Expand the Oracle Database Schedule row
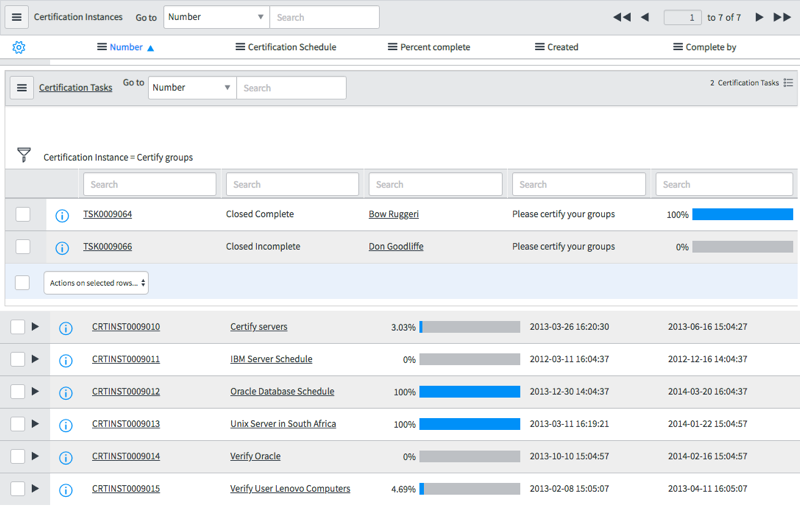This screenshot has width=800, height=511. point(35,391)
